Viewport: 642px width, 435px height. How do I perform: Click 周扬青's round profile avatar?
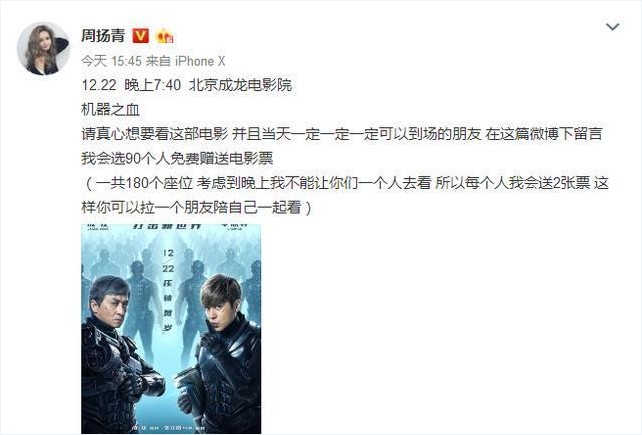(x=43, y=49)
